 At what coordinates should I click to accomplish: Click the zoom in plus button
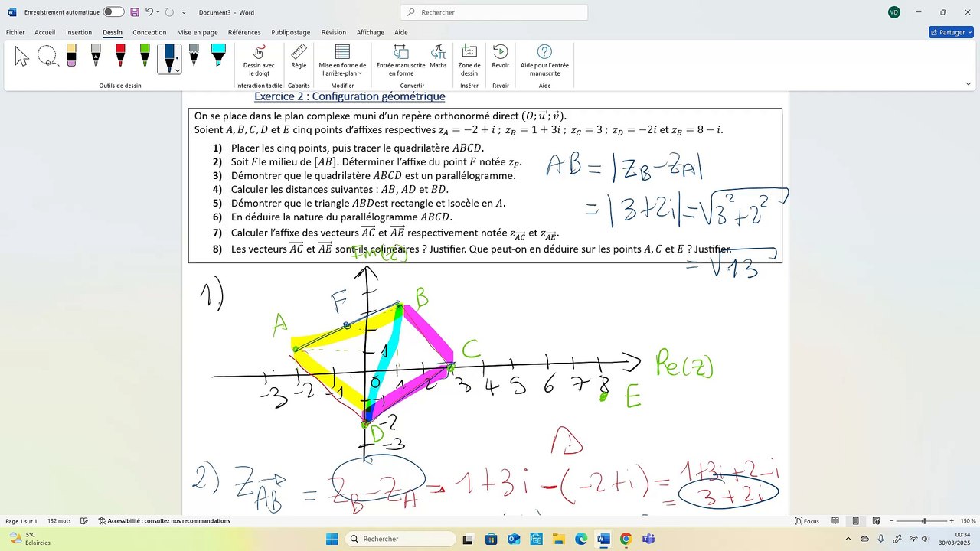952,521
